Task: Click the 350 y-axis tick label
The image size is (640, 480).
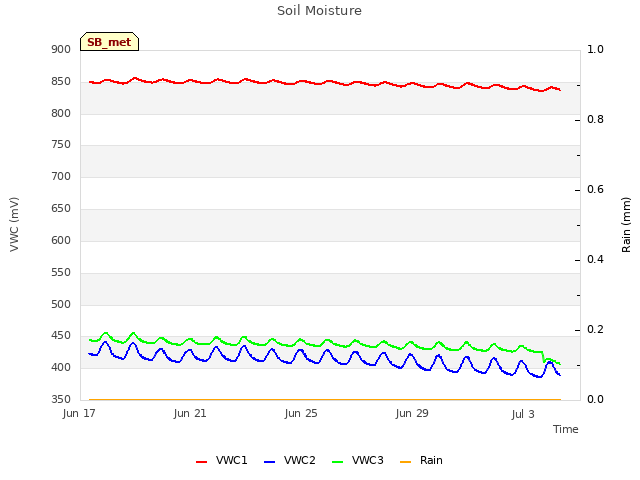Action: [x=61, y=400]
